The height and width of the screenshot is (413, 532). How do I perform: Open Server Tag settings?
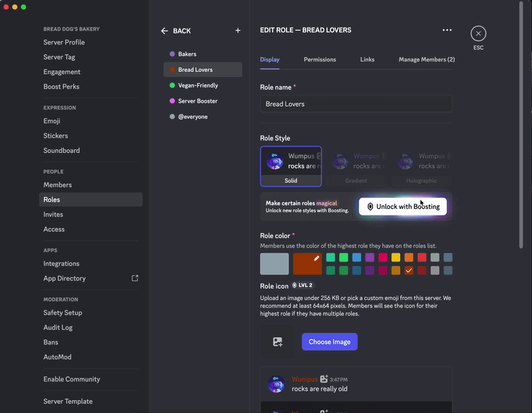click(x=90, y=57)
